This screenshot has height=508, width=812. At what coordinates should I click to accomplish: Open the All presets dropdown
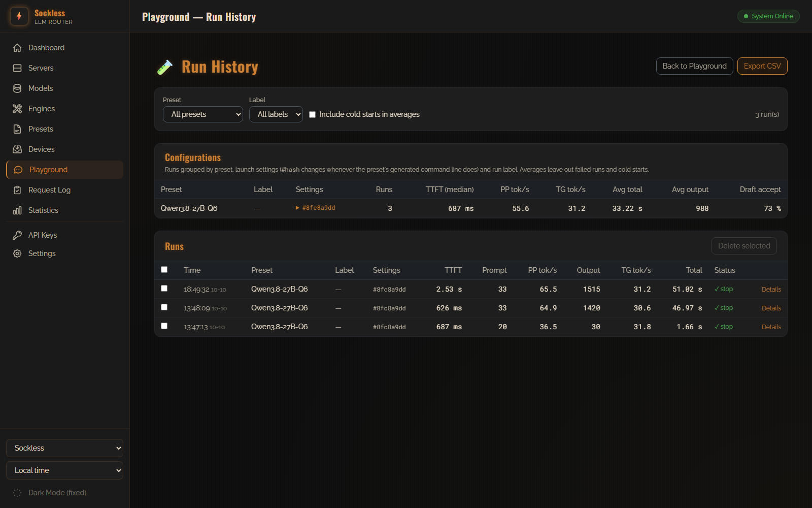(203, 114)
